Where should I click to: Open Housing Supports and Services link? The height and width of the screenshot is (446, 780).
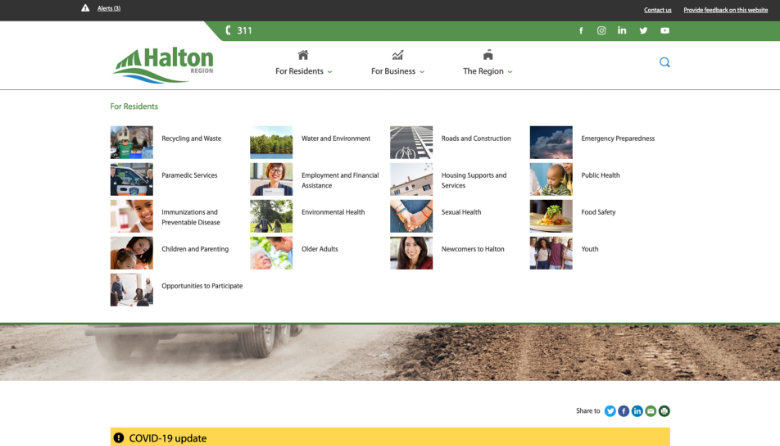[x=474, y=180]
